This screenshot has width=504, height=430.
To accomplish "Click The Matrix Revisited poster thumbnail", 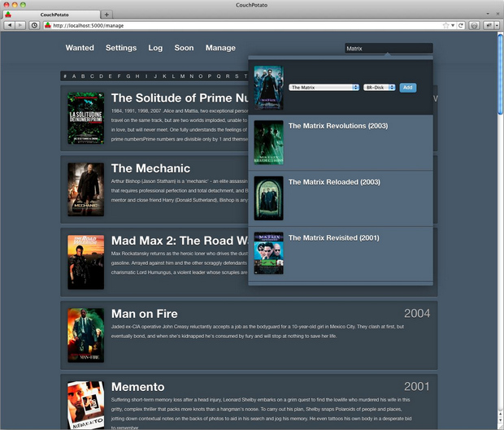I will point(269,254).
